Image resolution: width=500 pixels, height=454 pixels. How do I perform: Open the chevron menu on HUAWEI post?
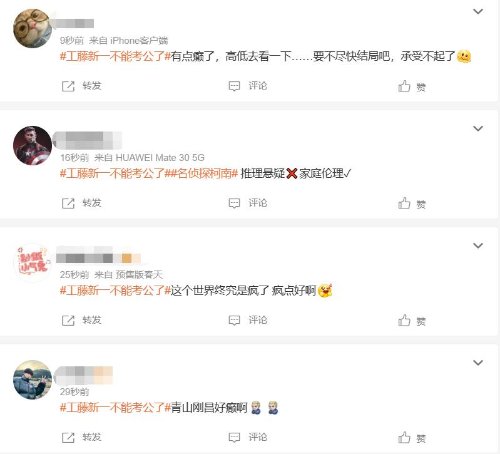click(478, 129)
